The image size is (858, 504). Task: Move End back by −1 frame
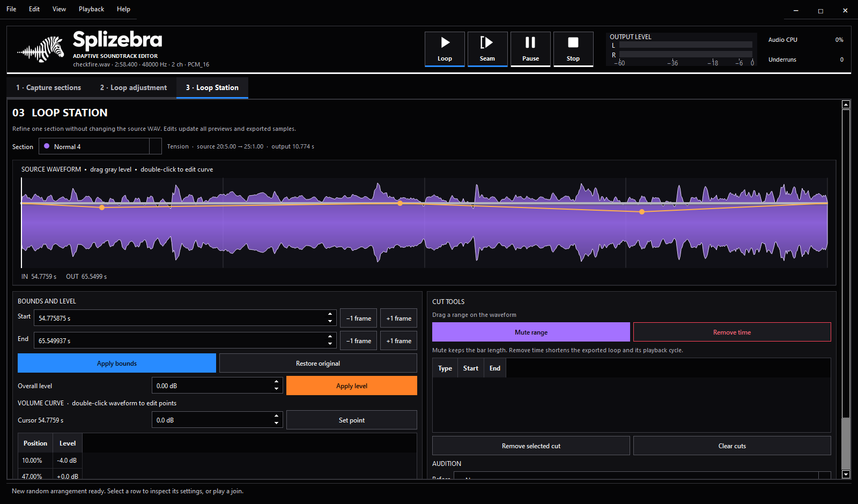(359, 340)
